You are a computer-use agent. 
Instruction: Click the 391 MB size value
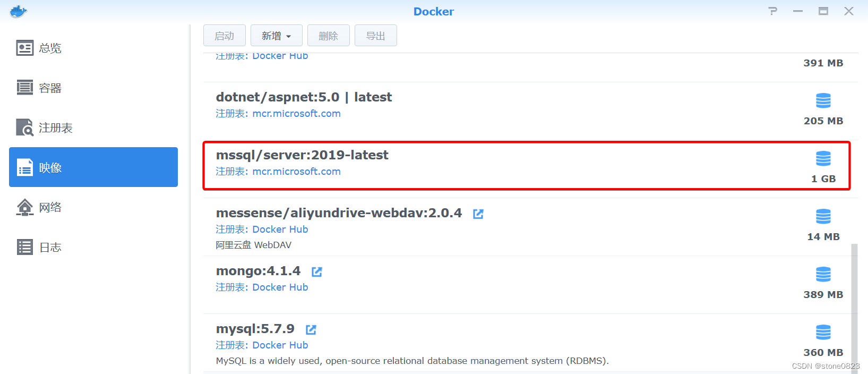[823, 63]
